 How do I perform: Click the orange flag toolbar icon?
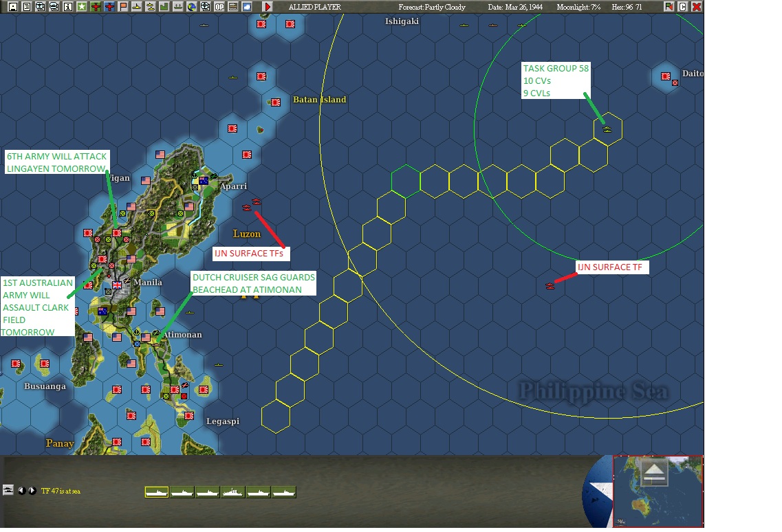click(122, 6)
